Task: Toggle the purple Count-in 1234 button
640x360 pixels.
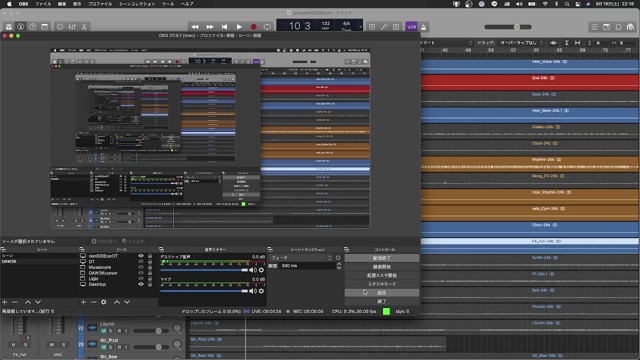Action: 411,27
